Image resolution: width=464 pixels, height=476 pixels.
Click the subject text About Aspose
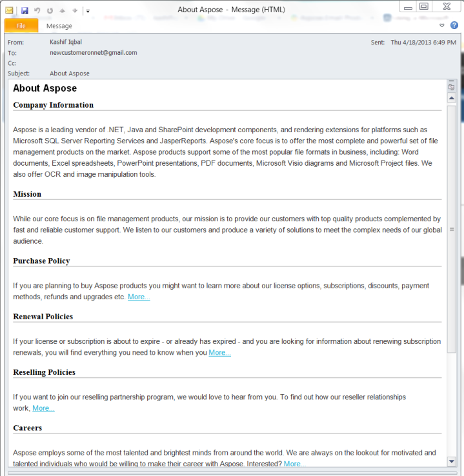coord(70,73)
